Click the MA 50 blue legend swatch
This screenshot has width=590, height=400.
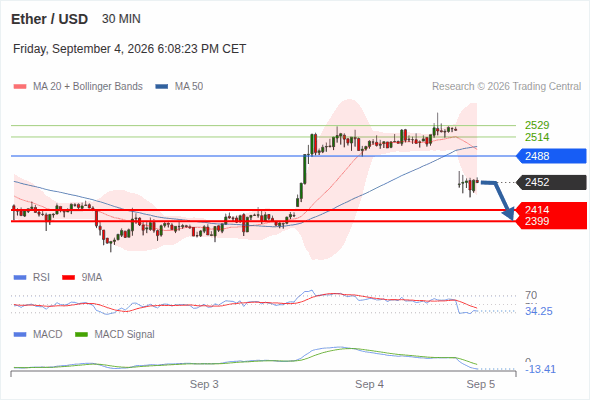pyautogui.click(x=162, y=87)
